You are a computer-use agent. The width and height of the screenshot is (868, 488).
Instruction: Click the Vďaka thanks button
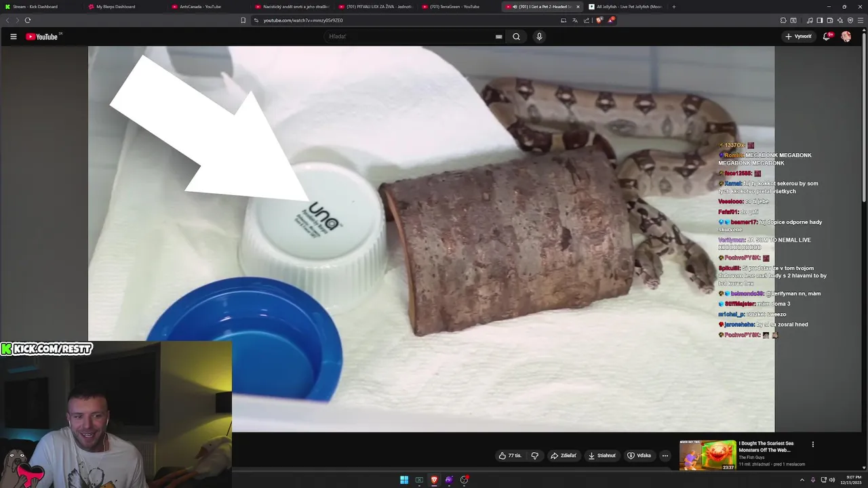tap(639, 455)
